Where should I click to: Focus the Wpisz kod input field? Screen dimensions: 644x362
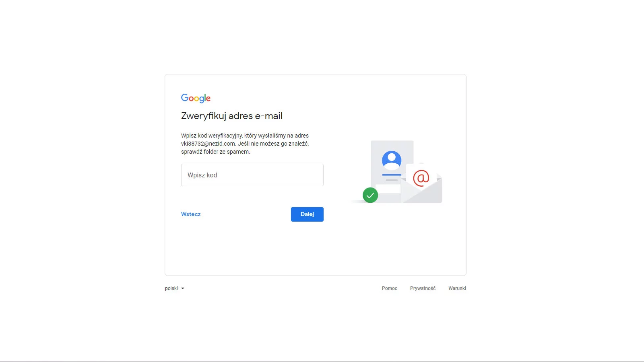coord(252,175)
